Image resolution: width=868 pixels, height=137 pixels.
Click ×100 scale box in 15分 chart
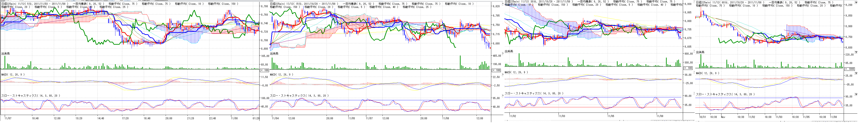(496, 70)
